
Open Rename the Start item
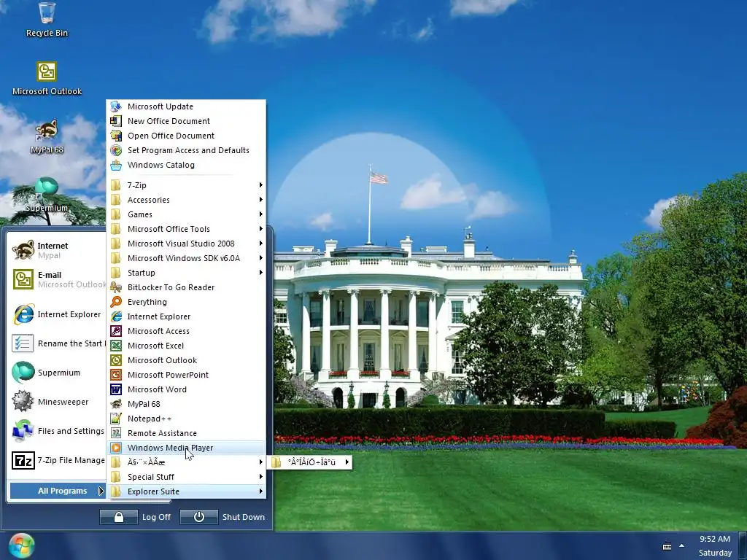tap(57, 343)
